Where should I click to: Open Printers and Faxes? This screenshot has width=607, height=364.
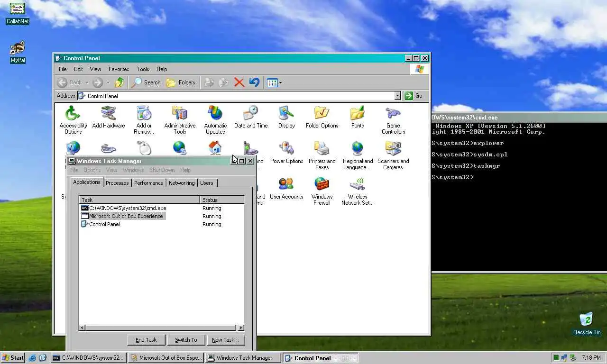(322, 155)
